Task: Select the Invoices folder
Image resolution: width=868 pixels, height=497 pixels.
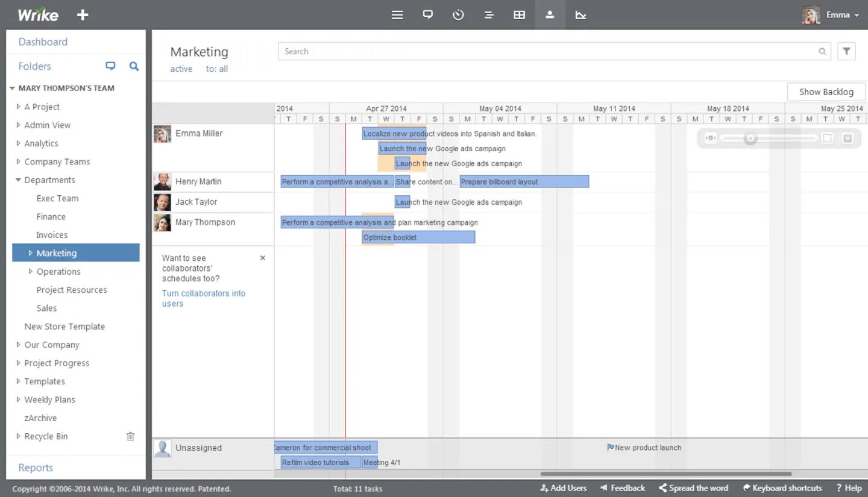Action: [52, 235]
